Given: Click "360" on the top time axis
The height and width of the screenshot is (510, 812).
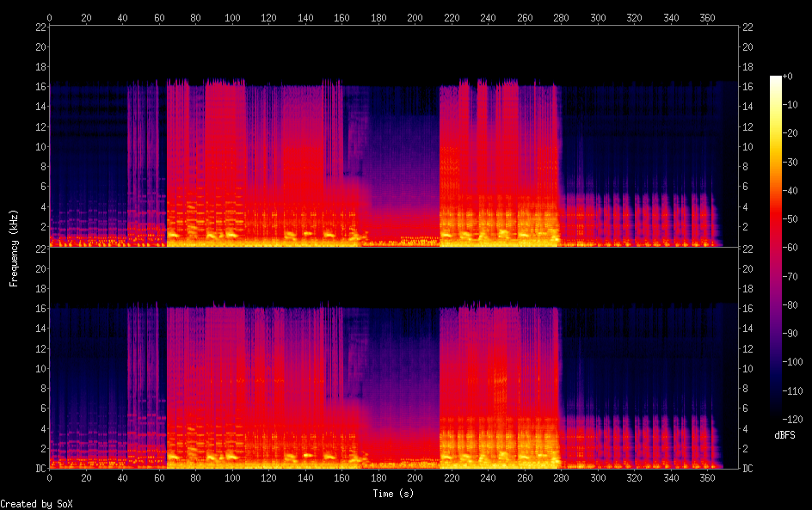Looking at the screenshot, I should pyautogui.click(x=707, y=17).
